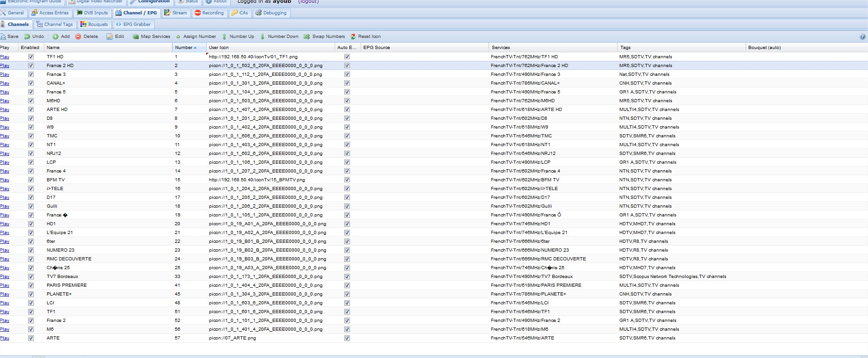Open help question-mark icon
This screenshot has width=868, height=358.
pos(862,37)
